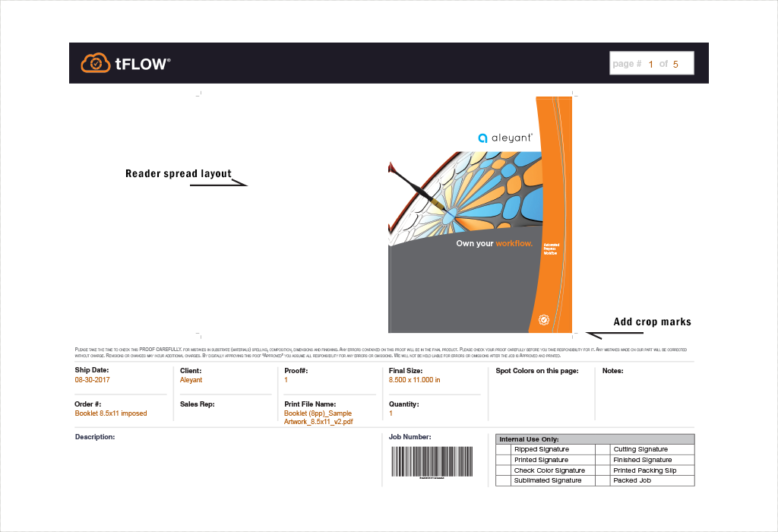The height and width of the screenshot is (532, 778).
Task: Click the 'Ship Date:' label
Action: click(92, 369)
